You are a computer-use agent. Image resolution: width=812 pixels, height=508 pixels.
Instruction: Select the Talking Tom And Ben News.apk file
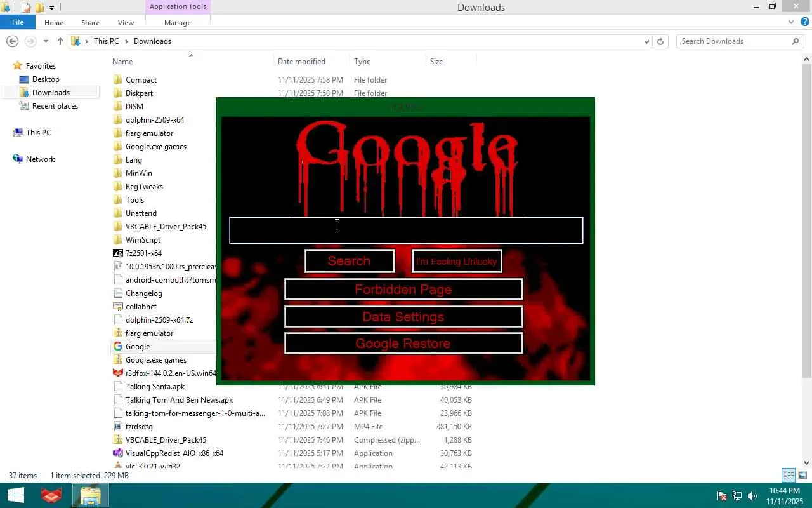[x=179, y=400]
